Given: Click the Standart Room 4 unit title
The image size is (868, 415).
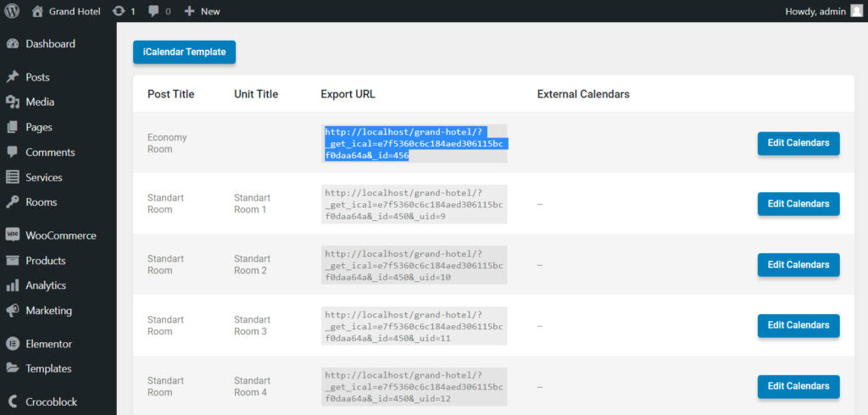Looking at the screenshot, I should click(253, 386).
